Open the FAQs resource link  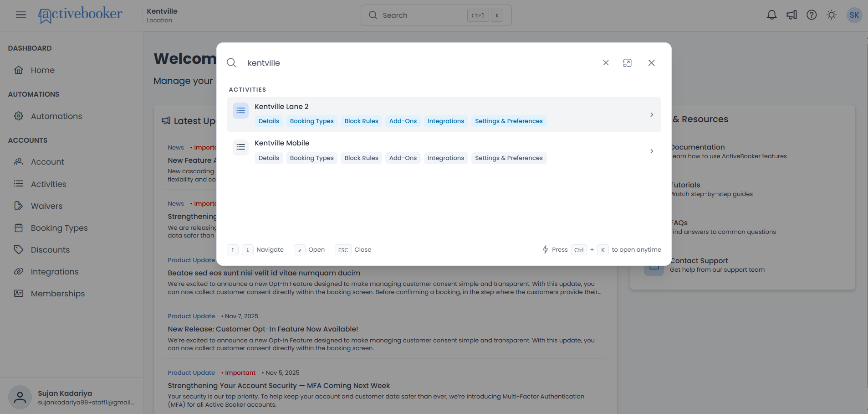pyautogui.click(x=679, y=223)
